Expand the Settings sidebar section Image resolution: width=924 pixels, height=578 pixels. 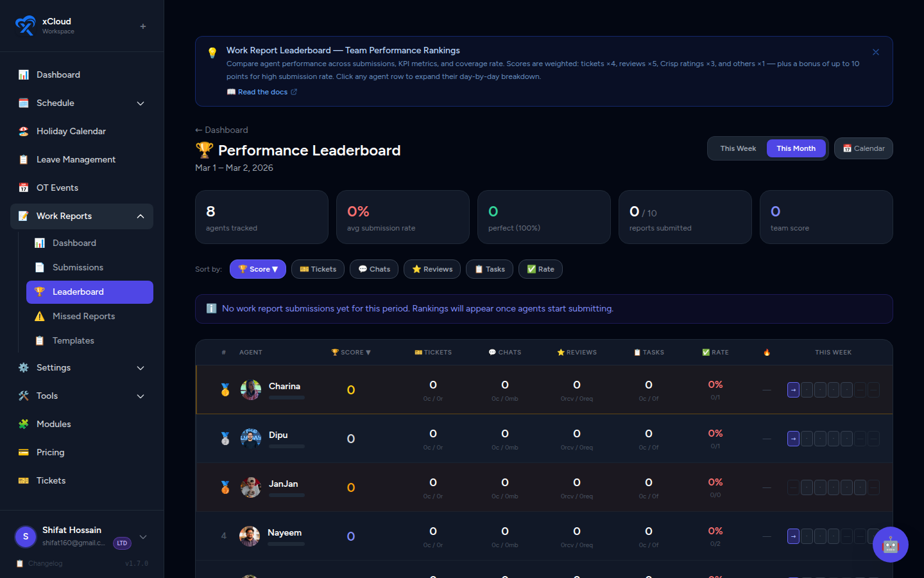pos(141,368)
